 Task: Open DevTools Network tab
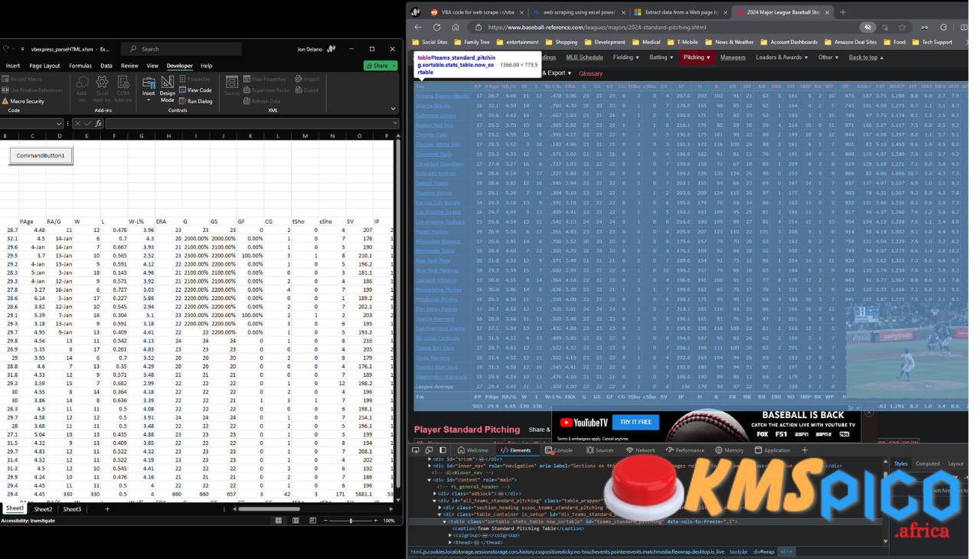coord(641,450)
